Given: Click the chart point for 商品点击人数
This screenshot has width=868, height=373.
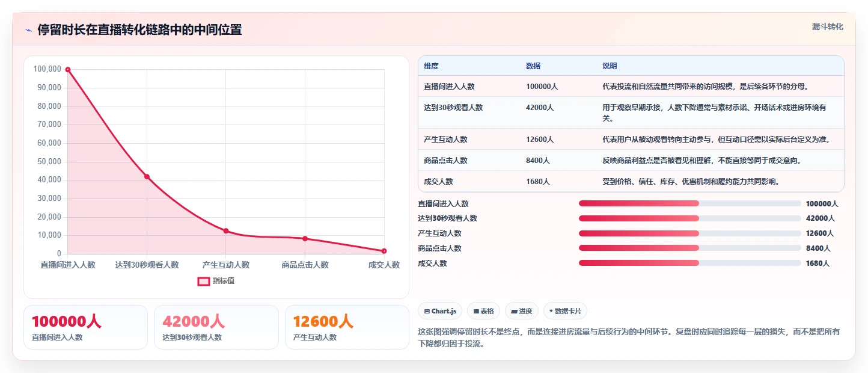Looking at the screenshot, I should click(x=305, y=239).
